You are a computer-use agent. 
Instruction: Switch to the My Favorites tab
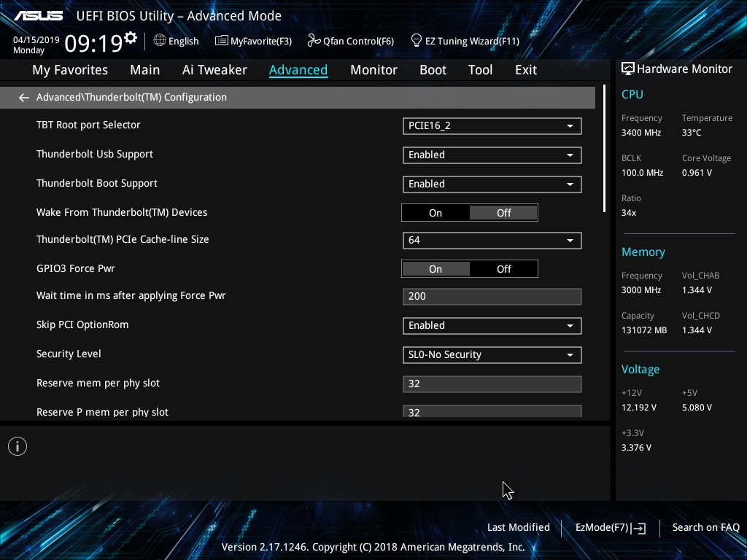pyautogui.click(x=70, y=70)
